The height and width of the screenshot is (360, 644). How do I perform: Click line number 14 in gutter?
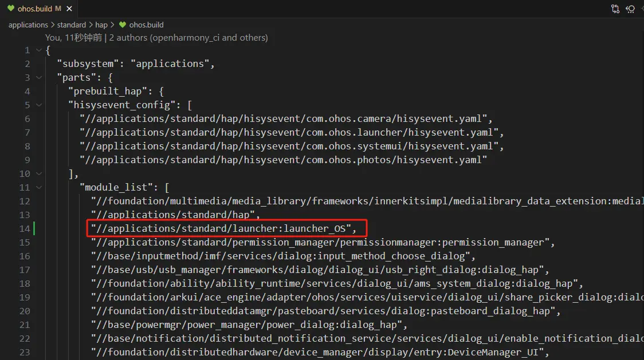pos(25,228)
